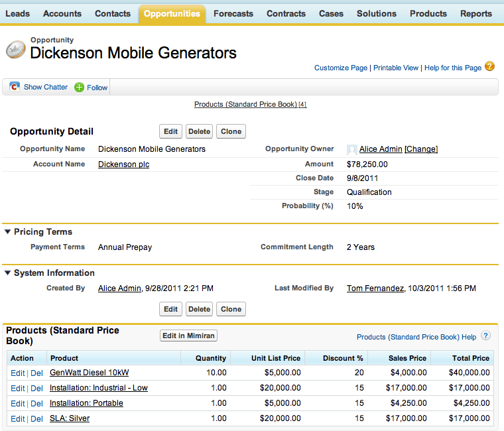Click the Qualification stage value
Screen dimensions: 504x431
click(369, 192)
